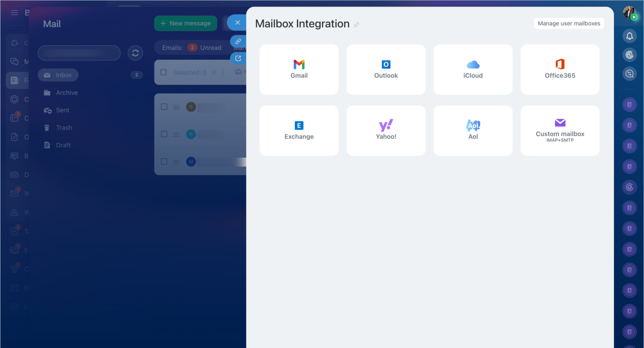Open the notifications bell
Viewport: 644px width, 348px height.
click(629, 36)
